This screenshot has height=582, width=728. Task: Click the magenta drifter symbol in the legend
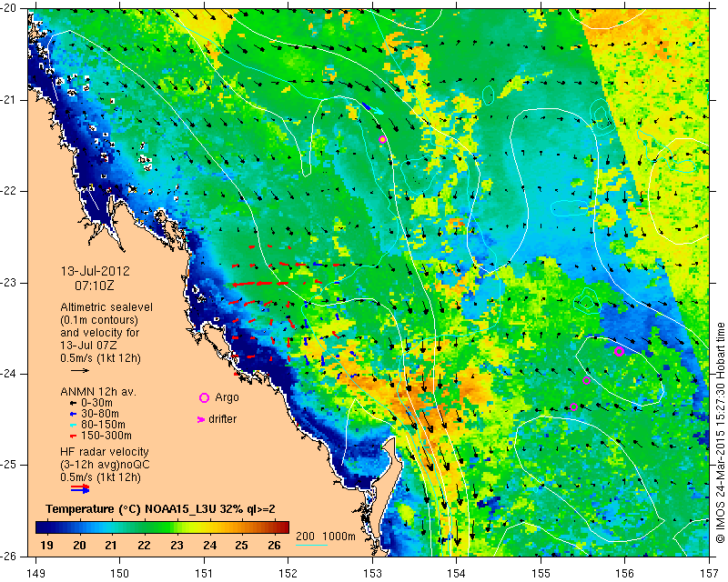tap(201, 419)
